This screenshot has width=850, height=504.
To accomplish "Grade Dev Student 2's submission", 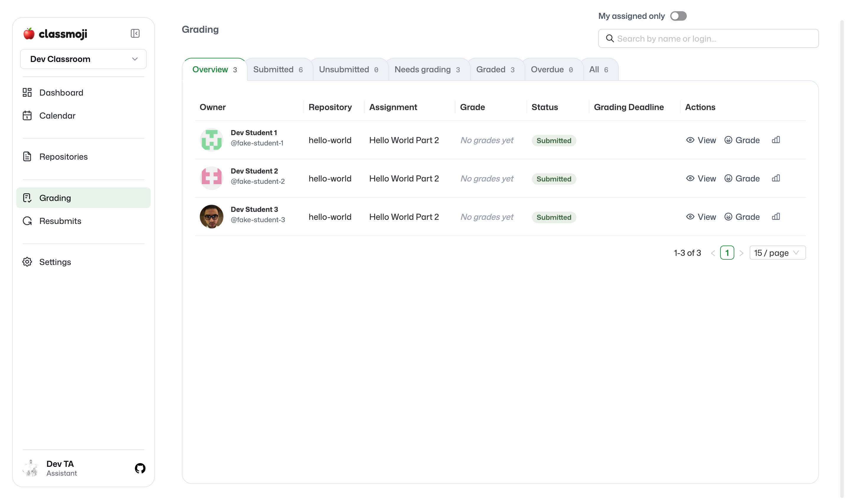I will tap(742, 178).
